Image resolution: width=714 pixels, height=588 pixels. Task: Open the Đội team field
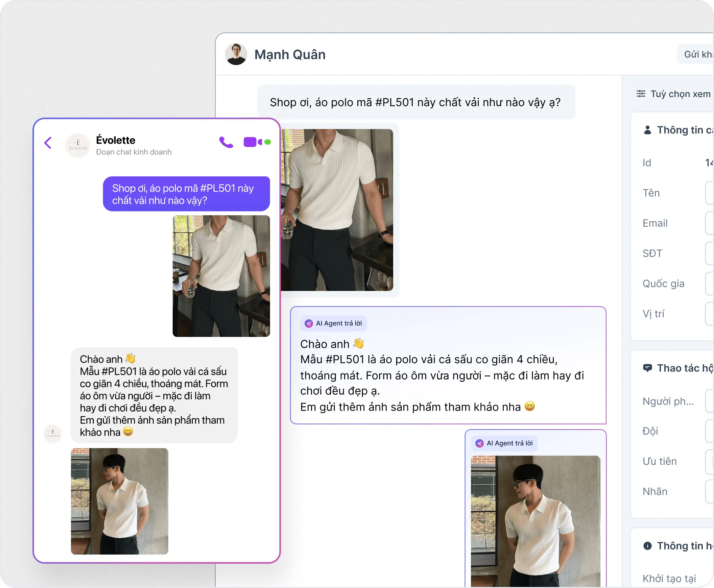coord(710,431)
